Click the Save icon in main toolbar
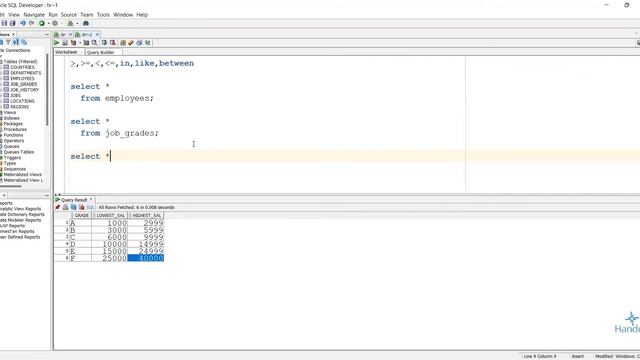 point(4,23)
